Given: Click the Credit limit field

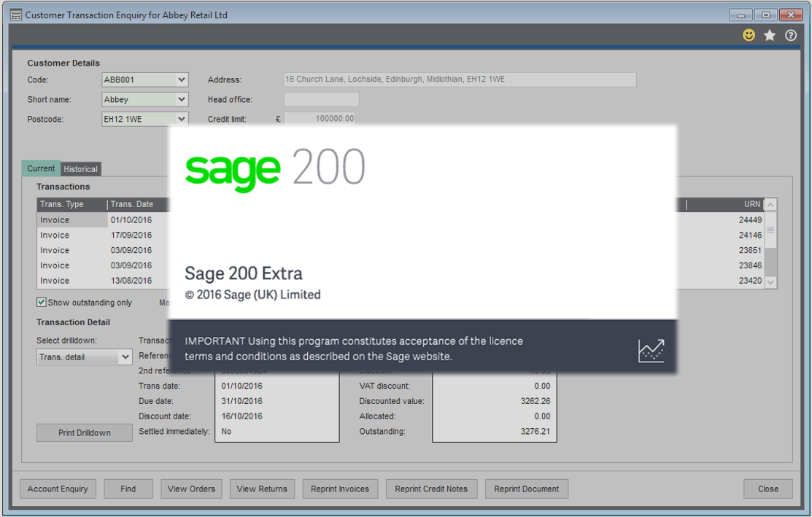Looking at the screenshot, I should click(x=320, y=119).
